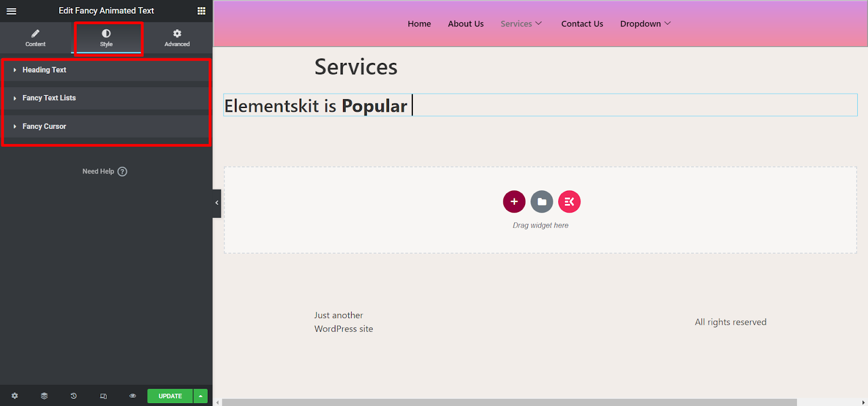The image size is (868, 406).
Task: Click the green UPDATE button
Action: click(x=170, y=396)
